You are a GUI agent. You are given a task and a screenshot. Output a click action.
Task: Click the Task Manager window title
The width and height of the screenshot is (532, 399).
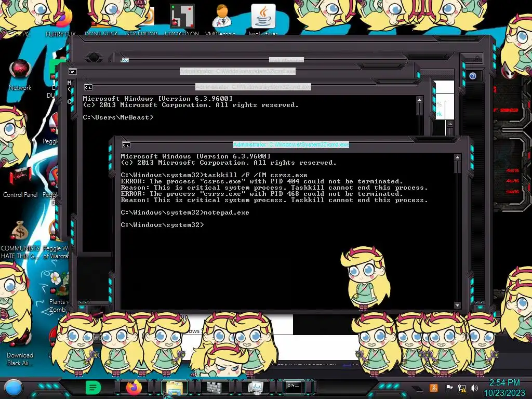286,60
